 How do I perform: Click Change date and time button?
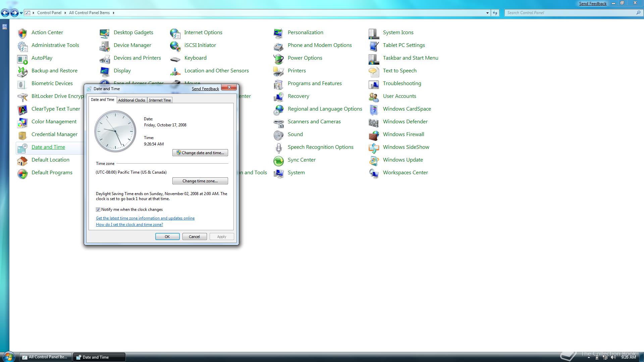(x=200, y=153)
